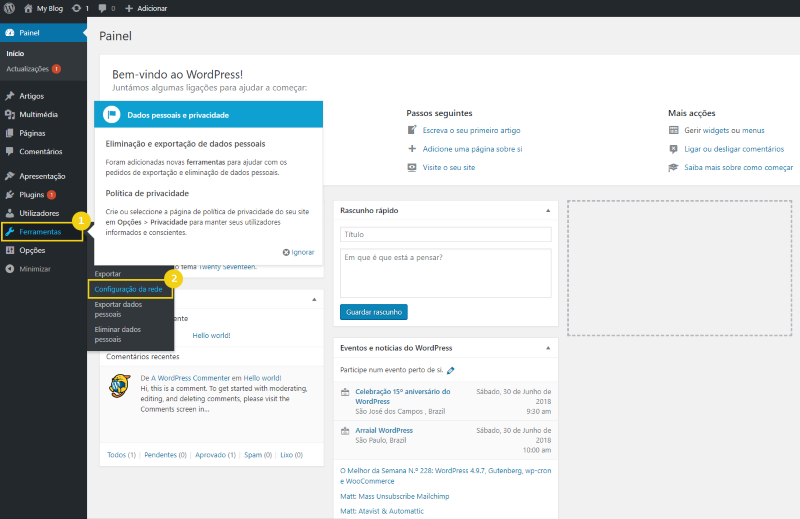The height and width of the screenshot is (519, 800).
Task: Click the flag icon on privacy pointer
Action: click(x=111, y=114)
